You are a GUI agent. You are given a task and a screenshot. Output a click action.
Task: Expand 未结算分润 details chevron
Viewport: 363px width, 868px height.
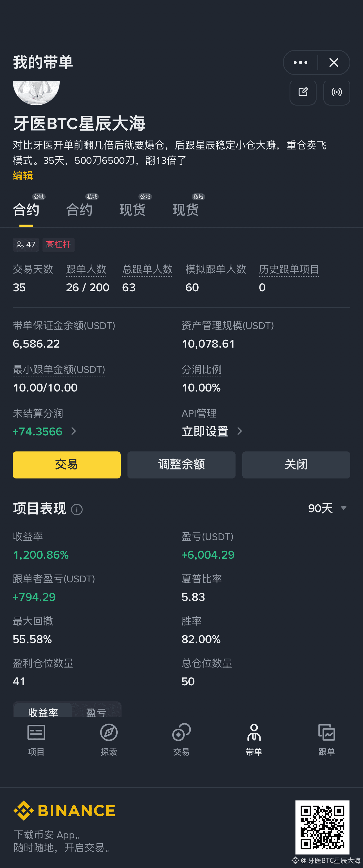coord(74,431)
